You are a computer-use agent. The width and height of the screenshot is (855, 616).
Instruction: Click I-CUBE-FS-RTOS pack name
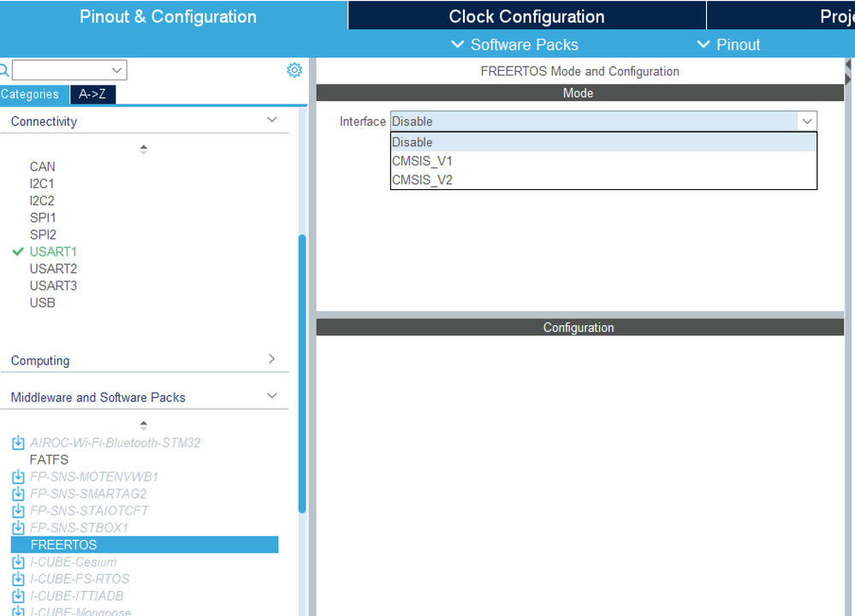pyautogui.click(x=80, y=578)
